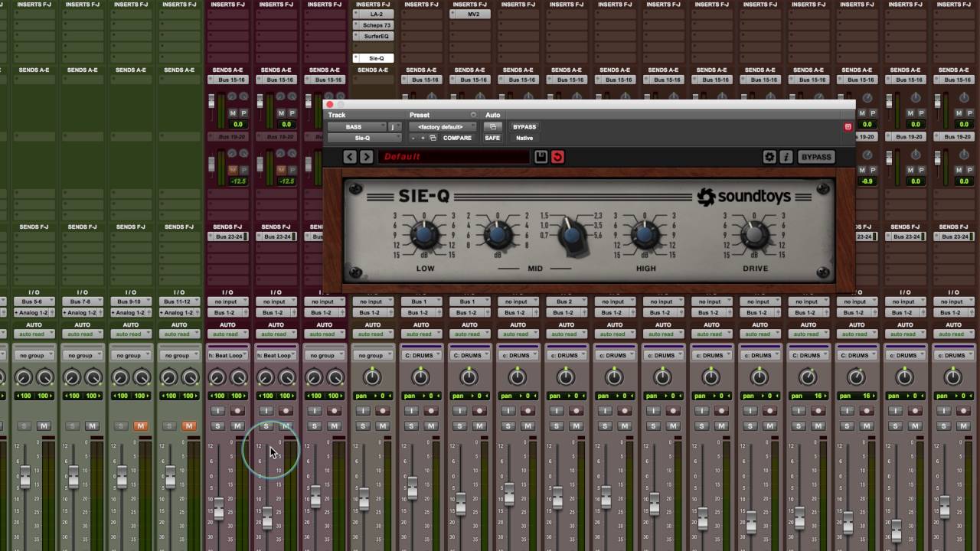
Task: Click the Sie-Q DRIVE knob
Action: [x=755, y=234]
